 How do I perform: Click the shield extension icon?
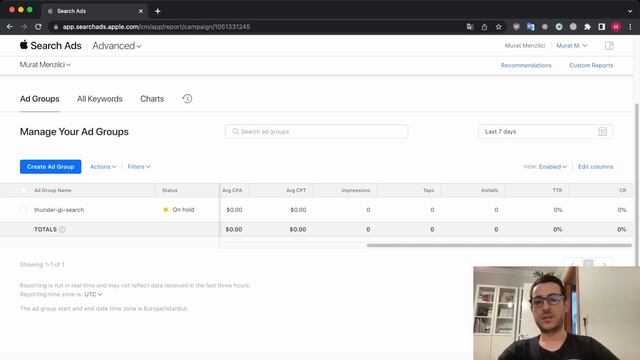516,27
